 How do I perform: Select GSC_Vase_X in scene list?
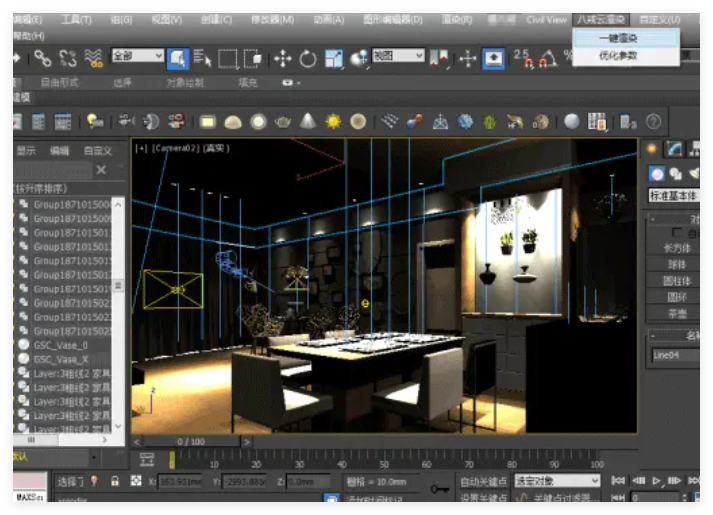click(x=61, y=359)
